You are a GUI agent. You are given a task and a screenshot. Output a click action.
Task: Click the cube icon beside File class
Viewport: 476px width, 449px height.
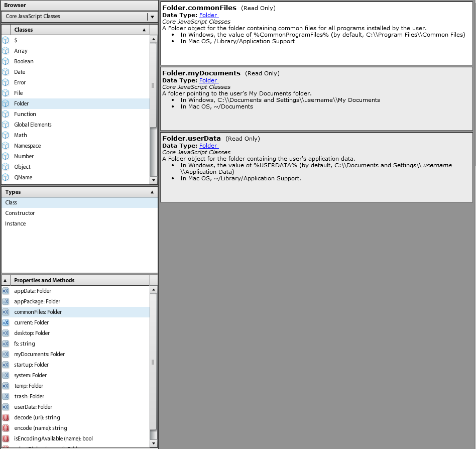[x=6, y=93]
